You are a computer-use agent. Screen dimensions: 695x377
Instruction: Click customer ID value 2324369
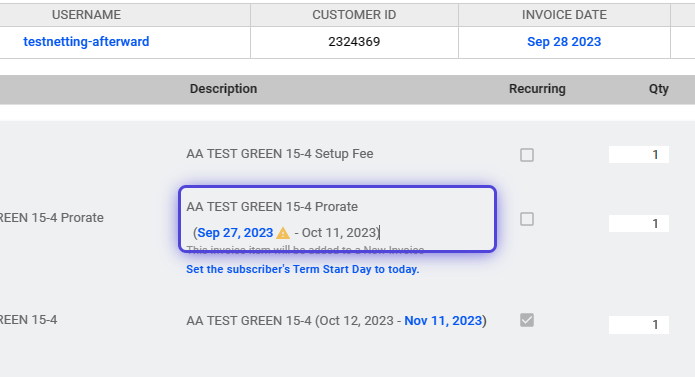tap(354, 42)
